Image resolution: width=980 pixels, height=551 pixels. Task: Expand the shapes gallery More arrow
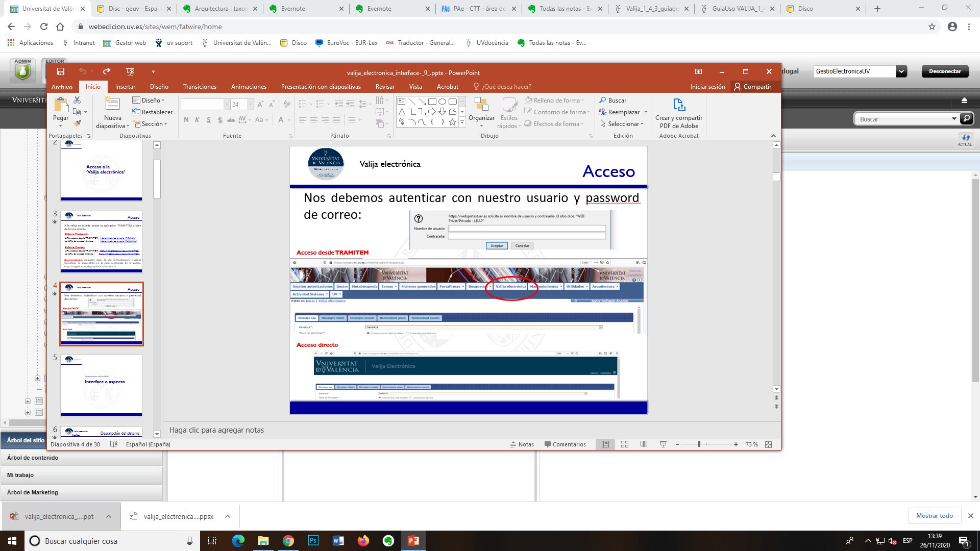pos(462,122)
